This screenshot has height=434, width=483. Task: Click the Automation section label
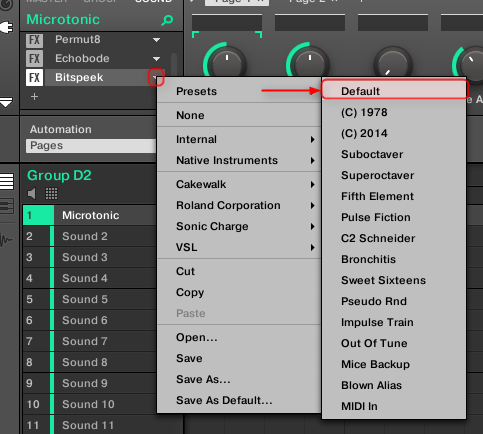(60, 129)
